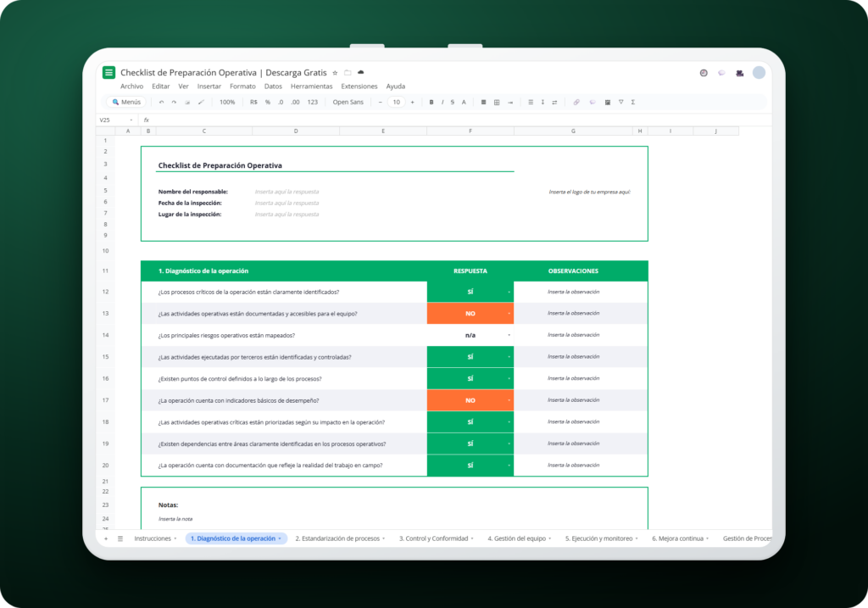The height and width of the screenshot is (608, 868).
Task: Open the SÍ response dropdown in row 12
Action: (x=509, y=292)
